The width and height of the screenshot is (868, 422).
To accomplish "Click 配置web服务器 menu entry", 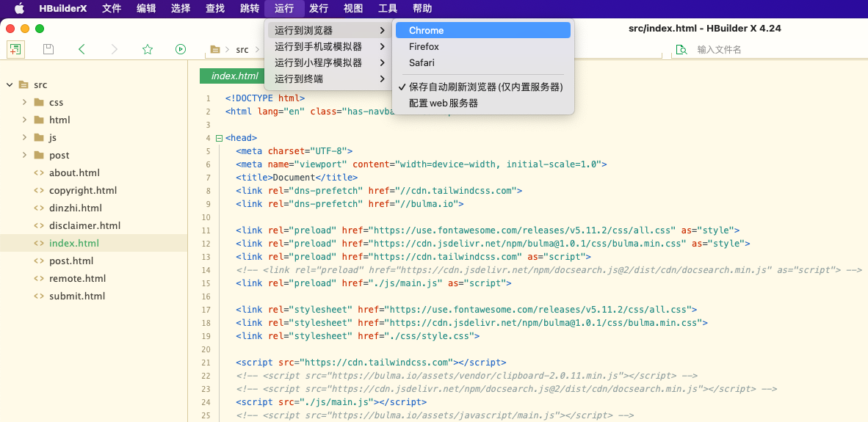I will tap(444, 103).
